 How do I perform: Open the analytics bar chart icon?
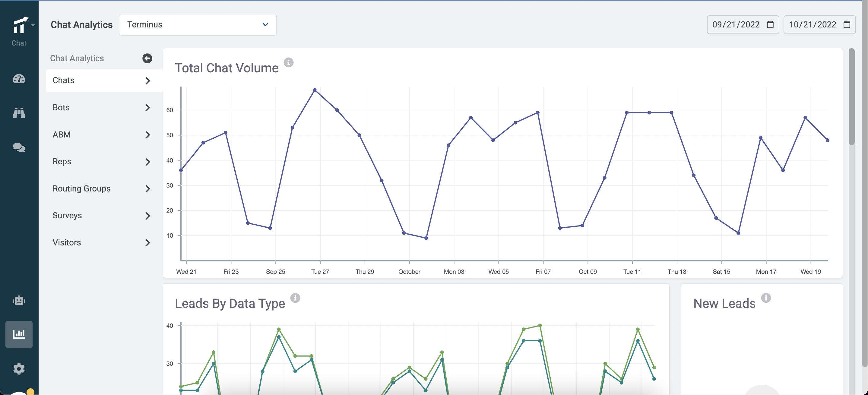(x=19, y=334)
